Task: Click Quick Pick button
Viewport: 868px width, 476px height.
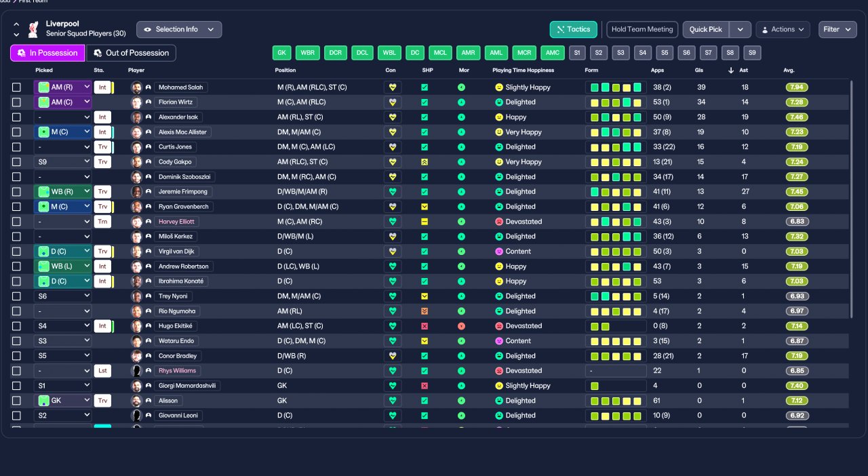Action: (706, 29)
